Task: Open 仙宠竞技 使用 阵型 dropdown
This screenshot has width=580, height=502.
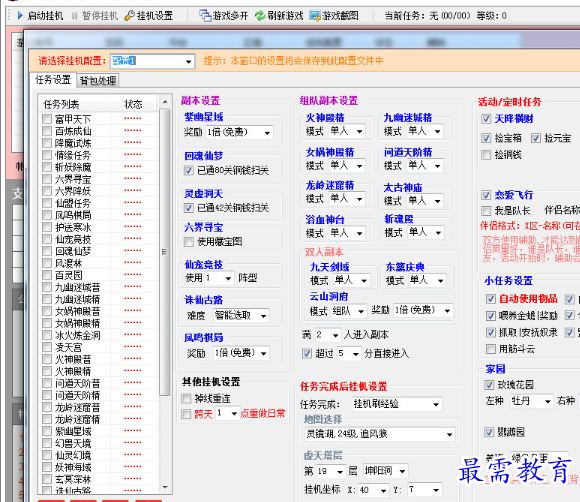Action: (x=219, y=278)
